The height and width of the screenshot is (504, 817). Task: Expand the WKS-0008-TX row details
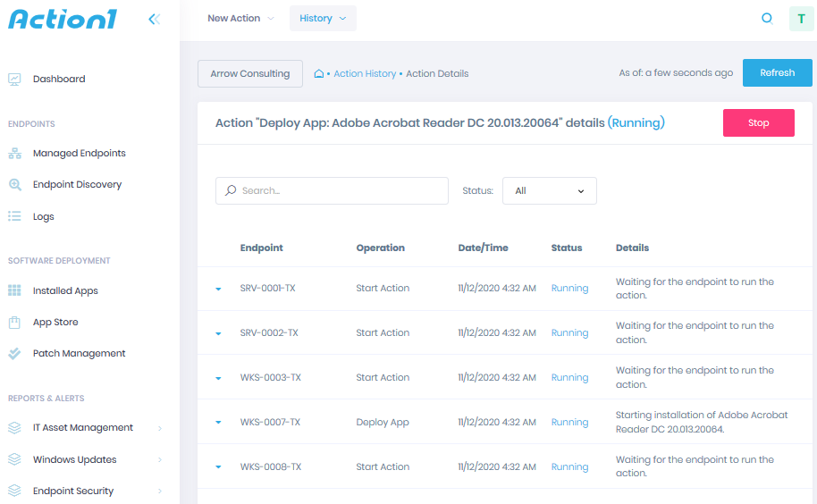point(218,467)
